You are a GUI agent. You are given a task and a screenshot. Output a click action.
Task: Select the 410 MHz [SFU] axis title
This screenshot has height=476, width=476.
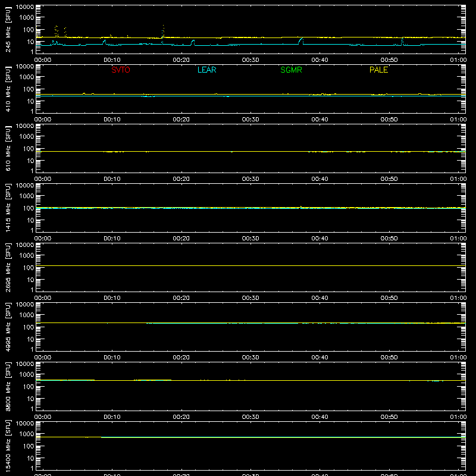[x=8, y=89]
